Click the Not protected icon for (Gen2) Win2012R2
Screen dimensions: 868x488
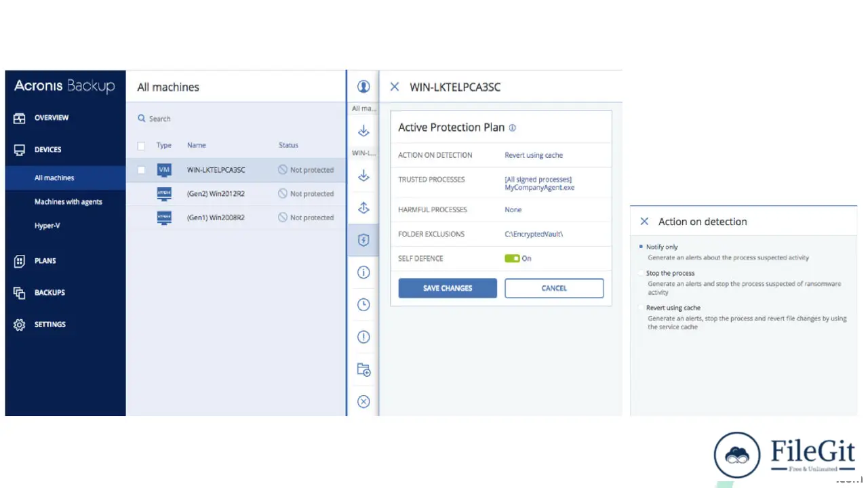pos(283,194)
